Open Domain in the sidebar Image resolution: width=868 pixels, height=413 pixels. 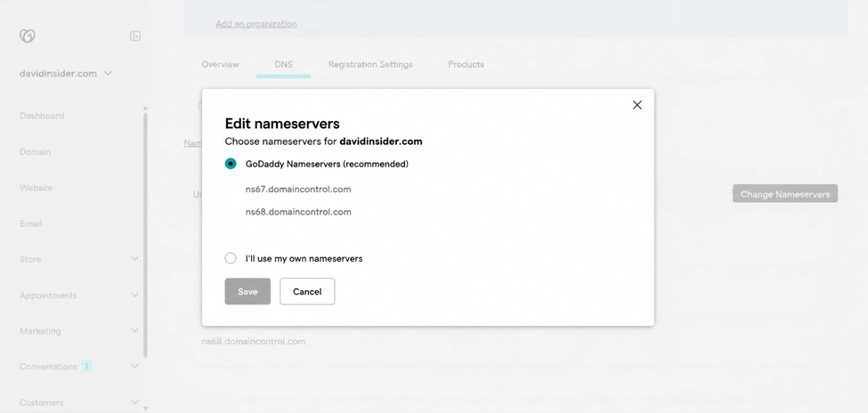tap(35, 151)
